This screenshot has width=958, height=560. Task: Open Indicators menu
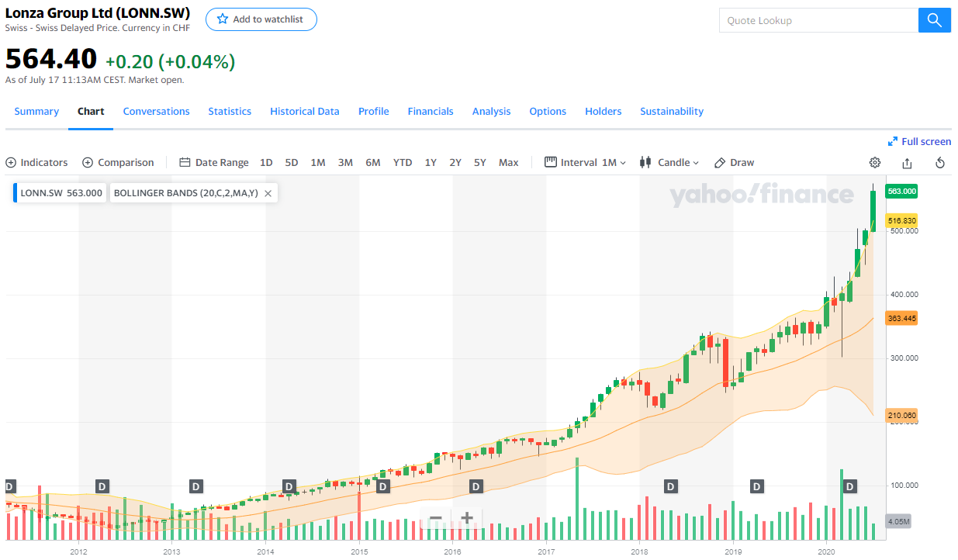point(36,162)
